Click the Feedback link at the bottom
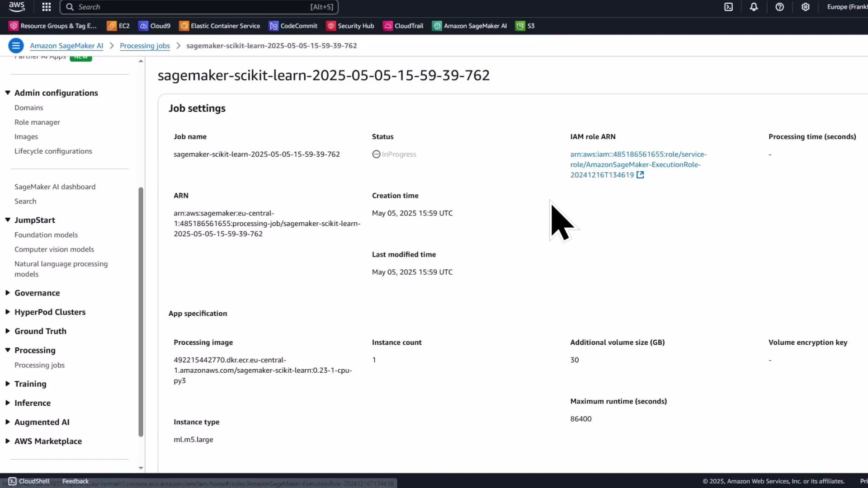This screenshot has height=488, width=868. pyautogui.click(x=75, y=481)
